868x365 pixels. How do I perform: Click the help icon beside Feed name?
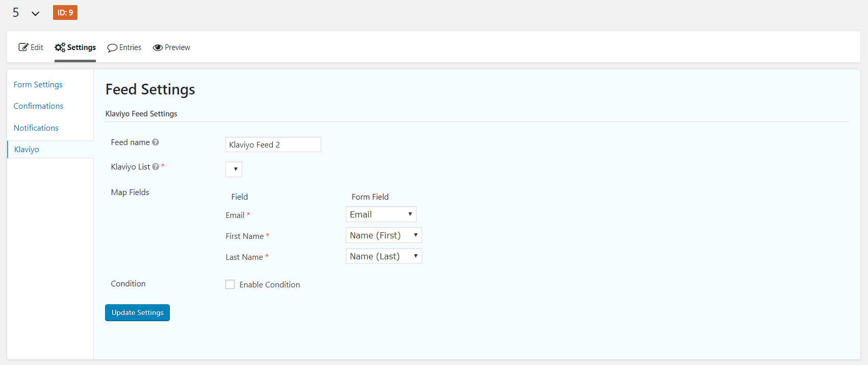[x=156, y=142]
